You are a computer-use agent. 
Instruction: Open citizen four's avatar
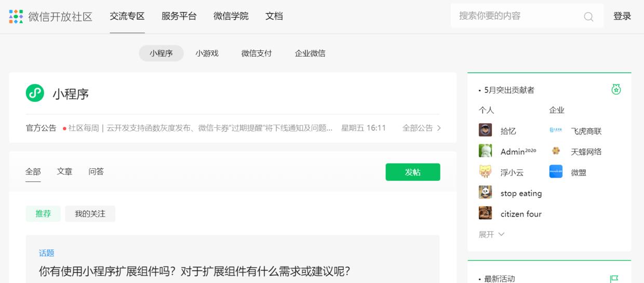tap(485, 213)
